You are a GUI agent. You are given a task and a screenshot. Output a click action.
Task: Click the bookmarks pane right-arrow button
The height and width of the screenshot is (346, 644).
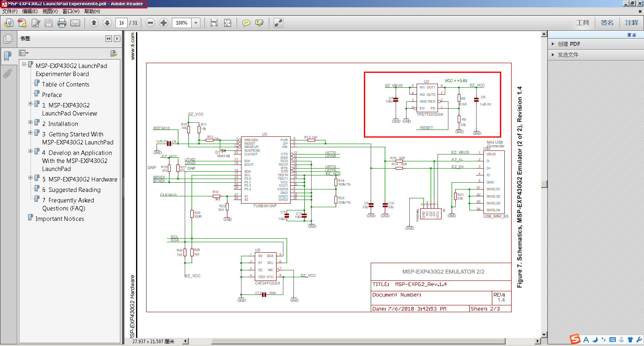click(x=117, y=39)
